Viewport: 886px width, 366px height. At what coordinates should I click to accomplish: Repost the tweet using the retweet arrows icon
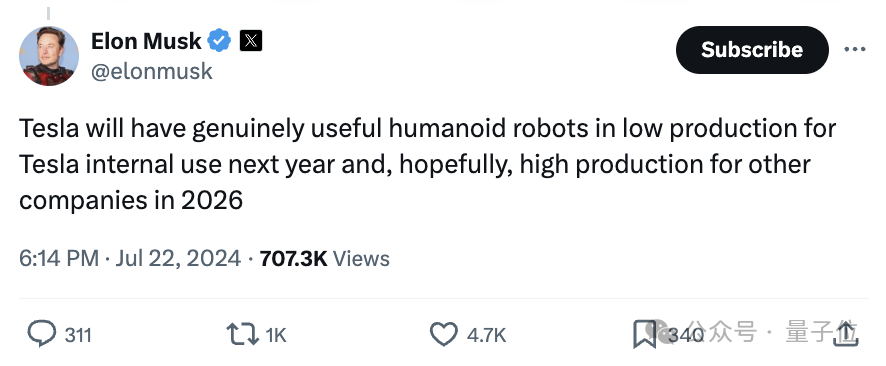click(x=243, y=334)
